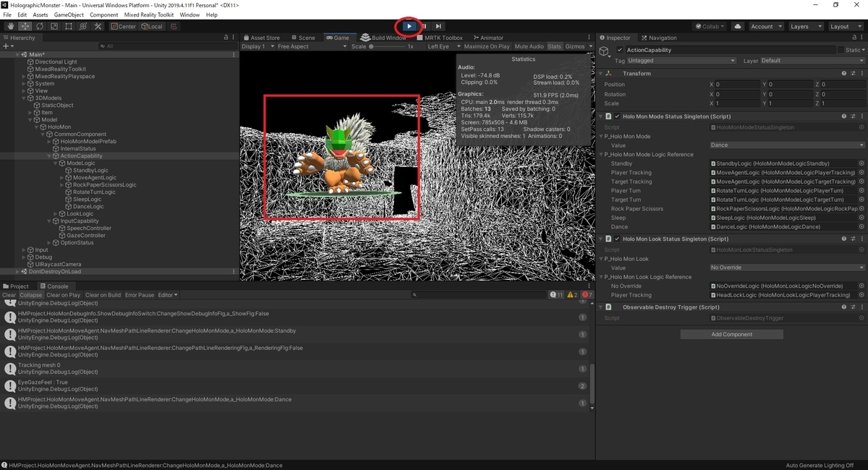
Task: Toggle Maximize On Play in Game view
Action: [x=487, y=46]
